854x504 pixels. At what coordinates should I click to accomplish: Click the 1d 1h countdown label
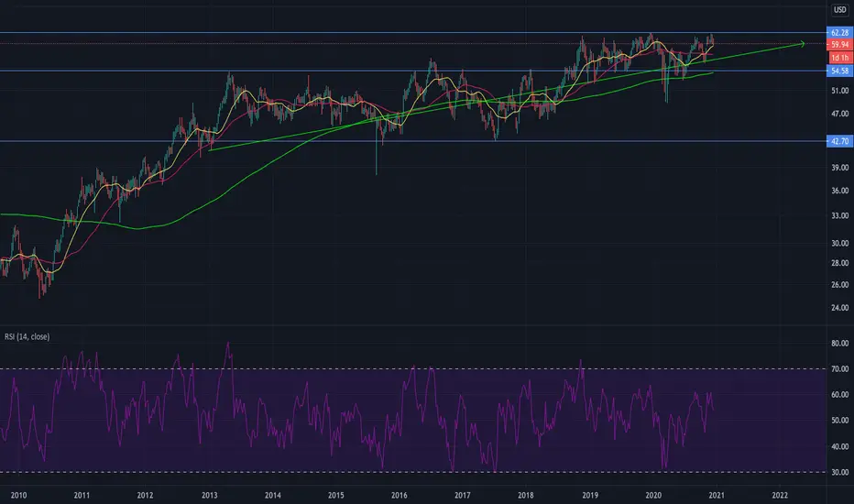[840, 57]
